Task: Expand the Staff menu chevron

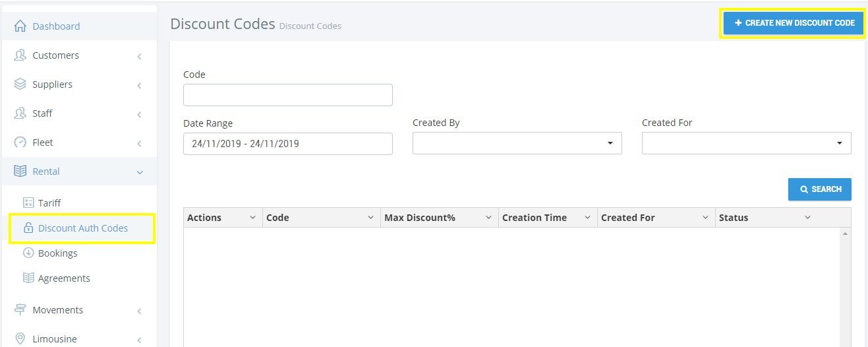Action: [139, 114]
